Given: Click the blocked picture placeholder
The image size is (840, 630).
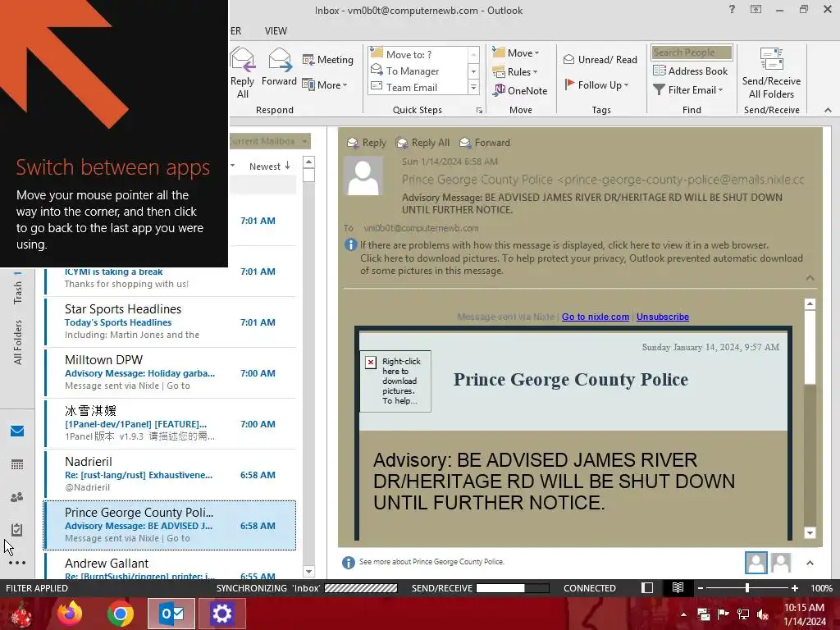Looking at the screenshot, I should coord(395,381).
